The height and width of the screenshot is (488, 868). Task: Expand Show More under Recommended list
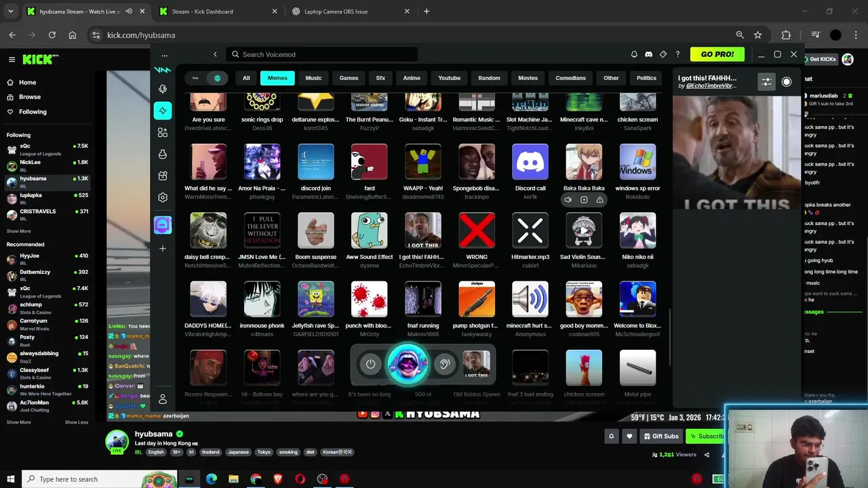pyautogui.click(x=18, y=422)
